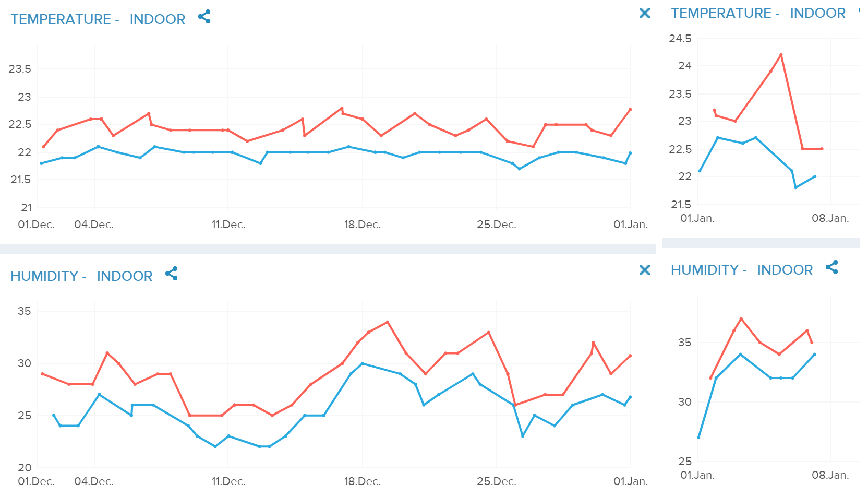The height and width of the screenshot is (496, 868).
Task: Click share icon beside right Humidity Indoor title
Action: point(832,267)
